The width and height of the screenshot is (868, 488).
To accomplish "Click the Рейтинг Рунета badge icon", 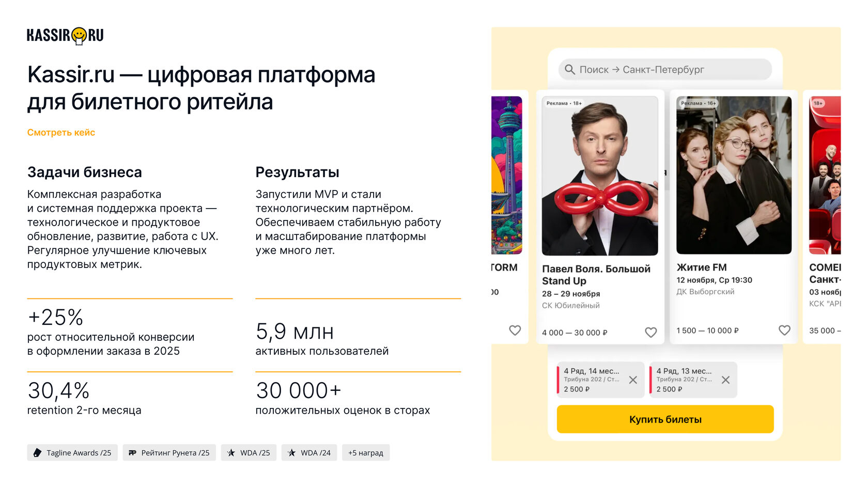I will click(x=132, y=453).
